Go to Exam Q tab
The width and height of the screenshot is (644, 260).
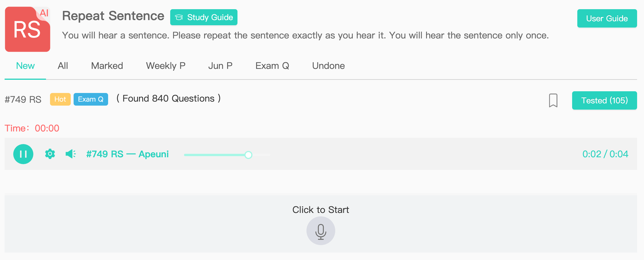tap(272, 66)
